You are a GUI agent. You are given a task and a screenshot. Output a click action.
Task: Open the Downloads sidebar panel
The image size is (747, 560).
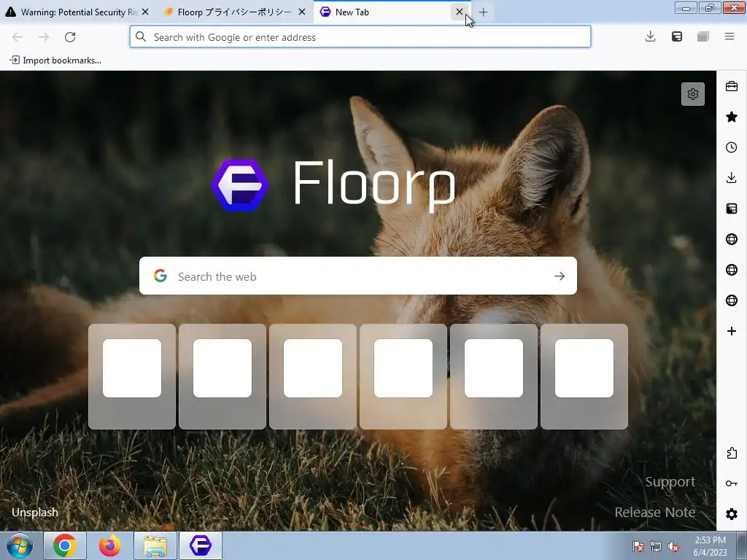[x=731, y=178]
